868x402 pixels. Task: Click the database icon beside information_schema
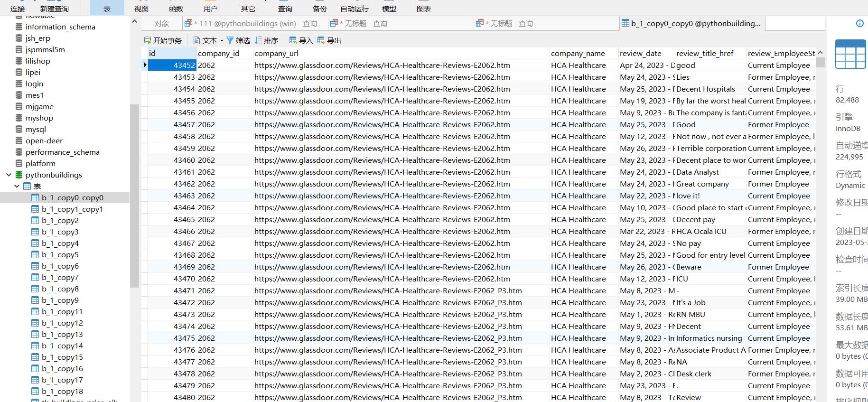[19, 27]
